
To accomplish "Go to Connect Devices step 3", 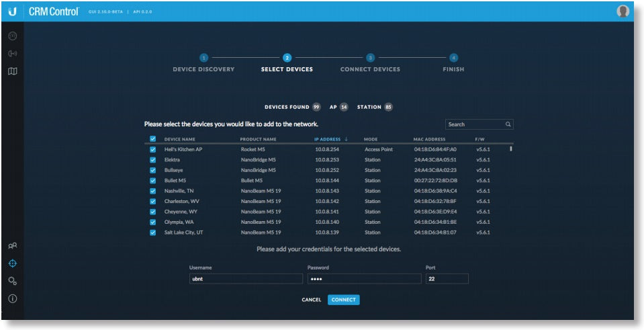I will click(x=371, y=58).
